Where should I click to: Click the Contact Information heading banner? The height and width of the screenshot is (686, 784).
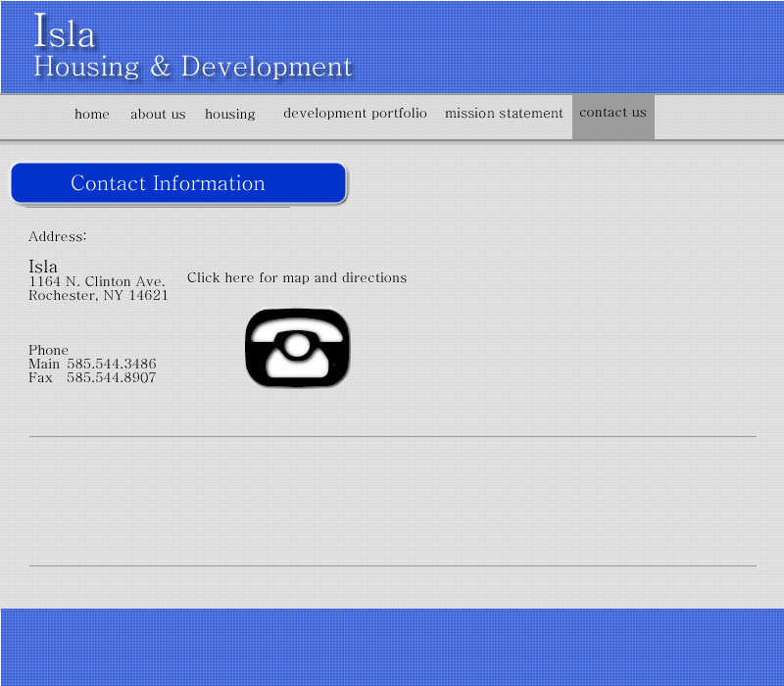178,183
